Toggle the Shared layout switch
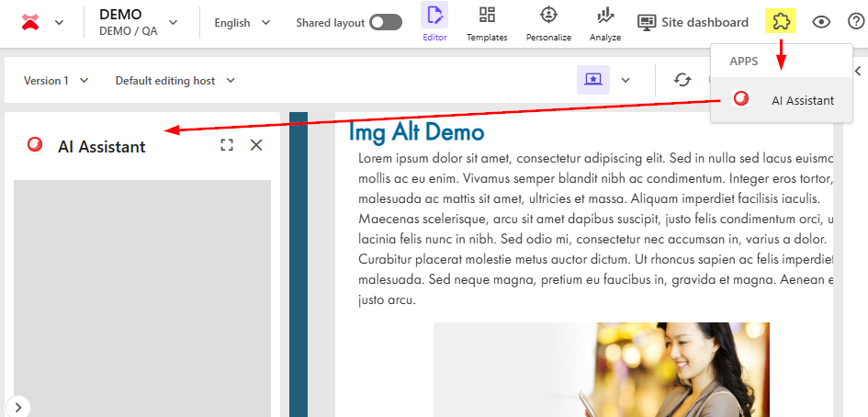 (x=386, y=22)
